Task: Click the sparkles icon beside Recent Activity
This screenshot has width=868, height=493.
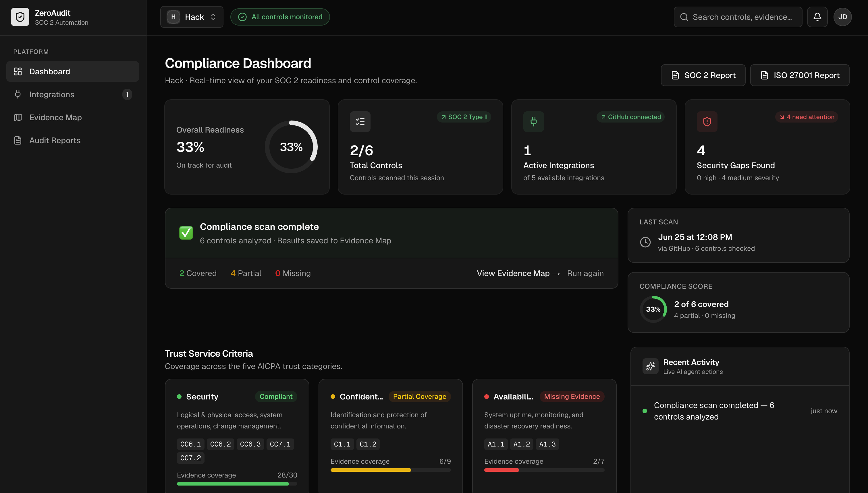Action: click(x=650, y=366)
